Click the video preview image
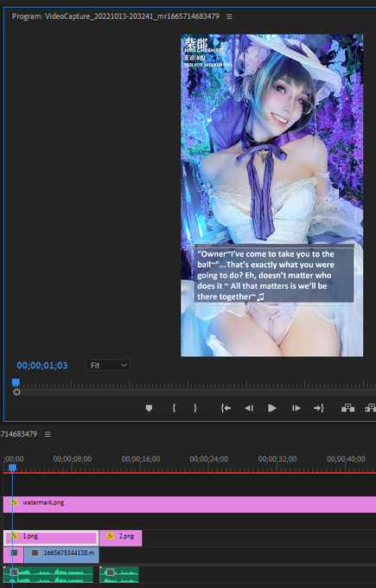 point(271,195)
